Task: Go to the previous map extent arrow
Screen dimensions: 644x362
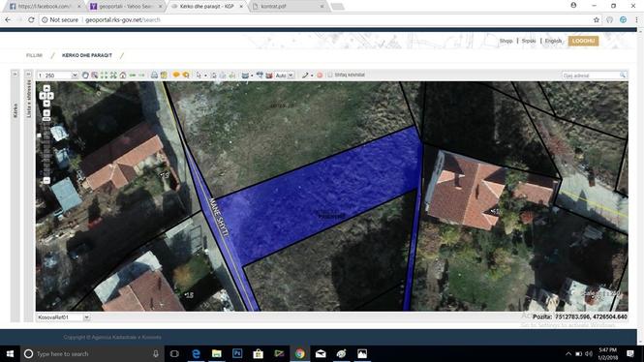Action: click(x=133, y=75)
